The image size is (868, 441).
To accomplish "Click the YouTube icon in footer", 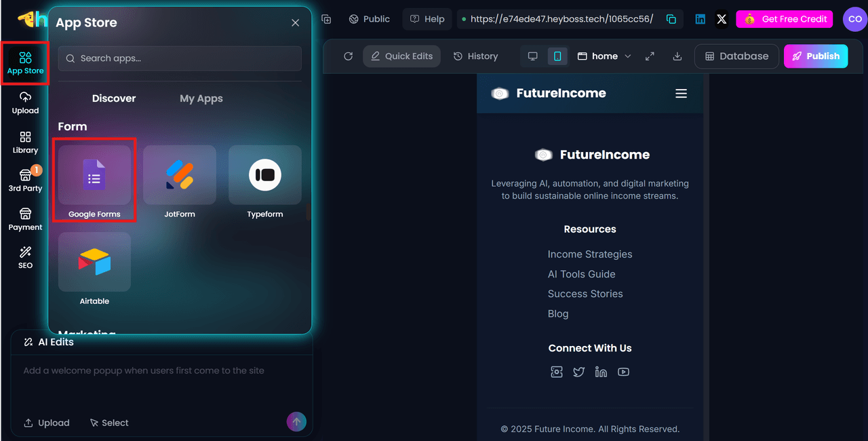I will click(x=623, y=372).
